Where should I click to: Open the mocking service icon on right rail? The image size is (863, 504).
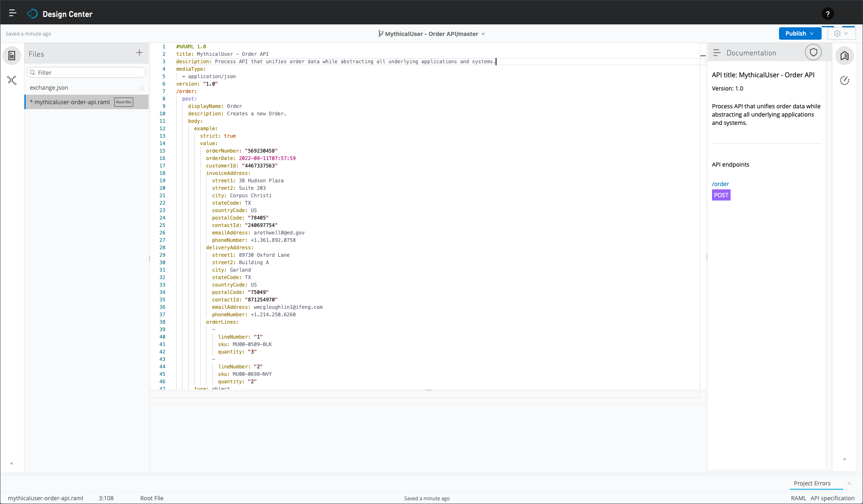coord(844,80)
